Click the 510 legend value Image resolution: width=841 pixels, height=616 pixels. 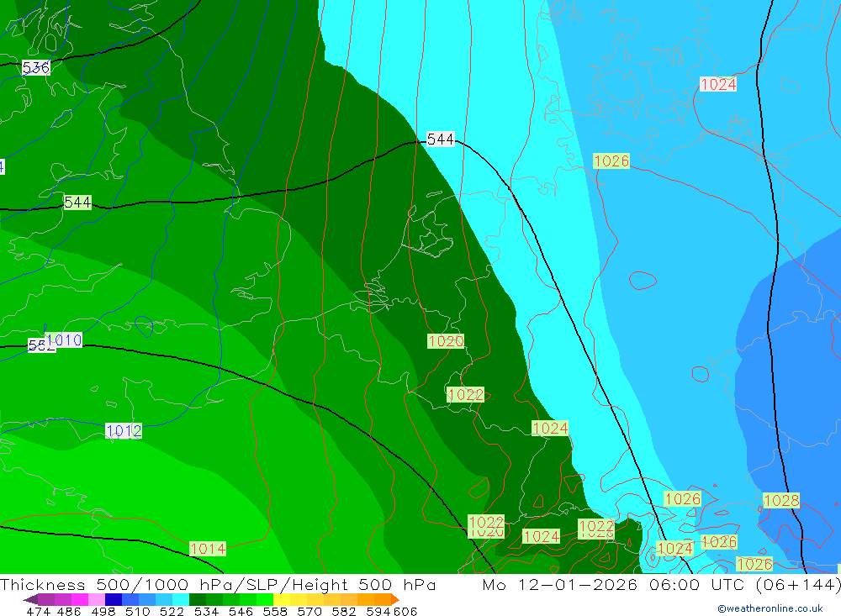click(x=138, y=611)
